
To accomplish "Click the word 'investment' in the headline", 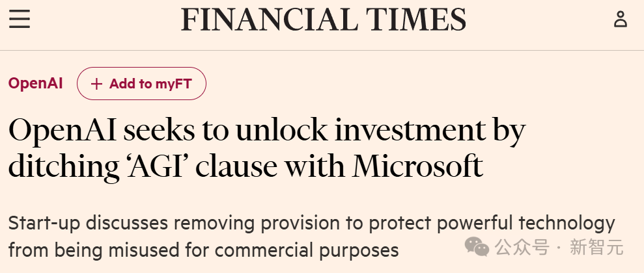I will tap(410, 130).
